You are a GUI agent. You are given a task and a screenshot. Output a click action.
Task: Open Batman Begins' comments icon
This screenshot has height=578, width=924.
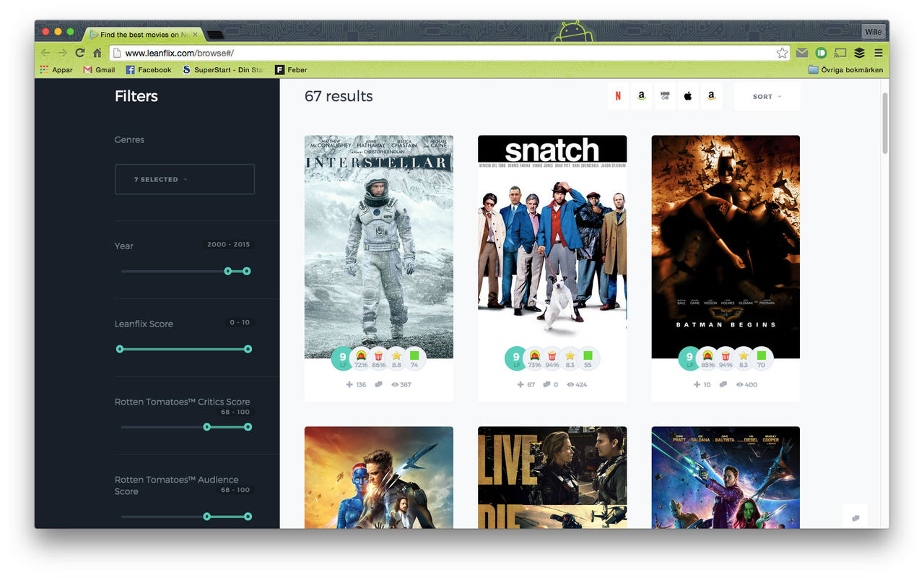click(723, 385)
